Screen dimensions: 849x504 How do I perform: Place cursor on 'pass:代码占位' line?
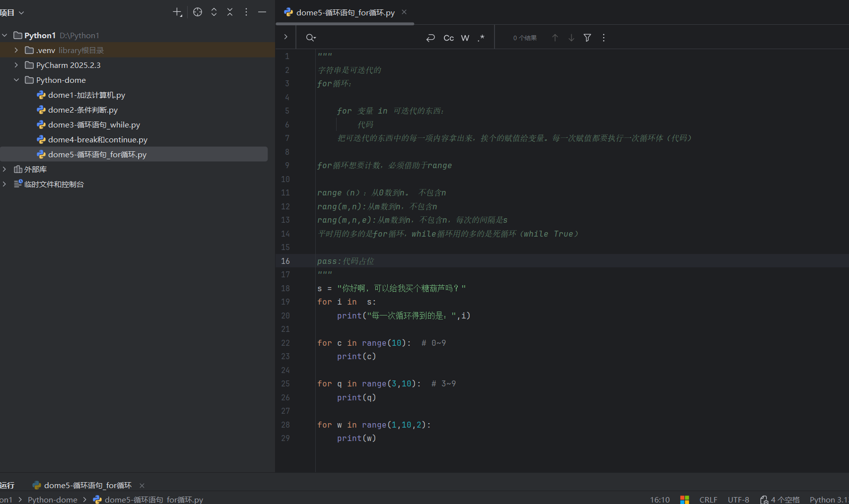346,261
